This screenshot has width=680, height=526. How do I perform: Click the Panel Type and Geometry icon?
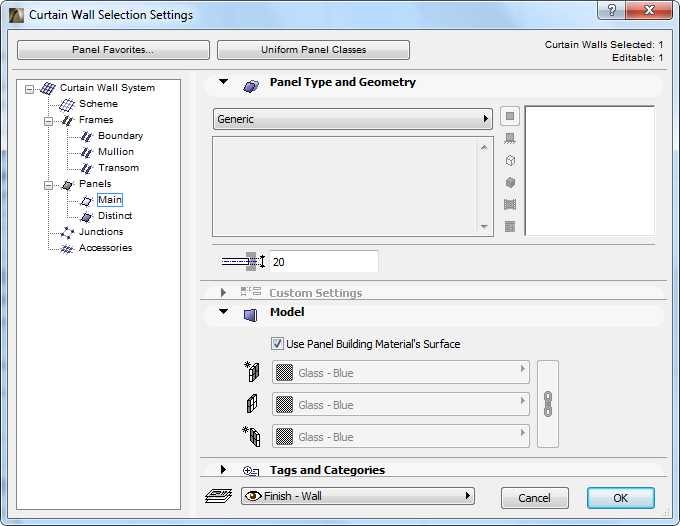coord(251,86)
